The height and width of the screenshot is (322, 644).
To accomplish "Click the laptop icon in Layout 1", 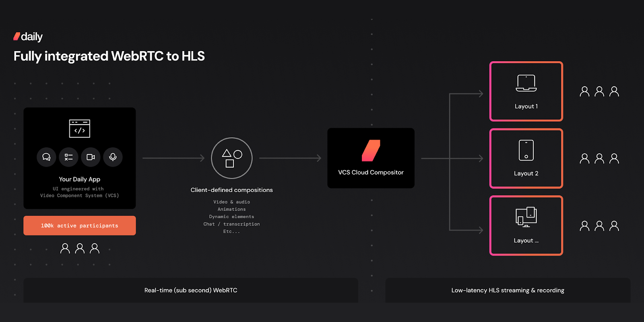I will click(x=526, y=83).
